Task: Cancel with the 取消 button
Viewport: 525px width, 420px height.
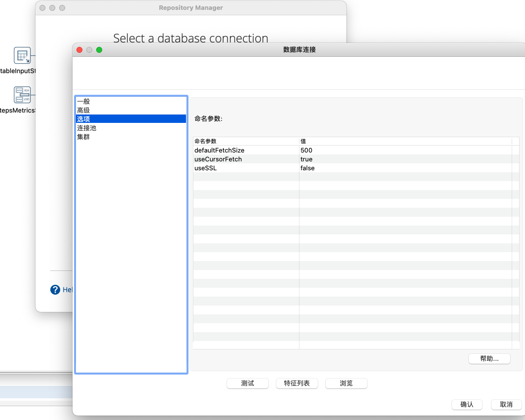Action: [506, 405]
